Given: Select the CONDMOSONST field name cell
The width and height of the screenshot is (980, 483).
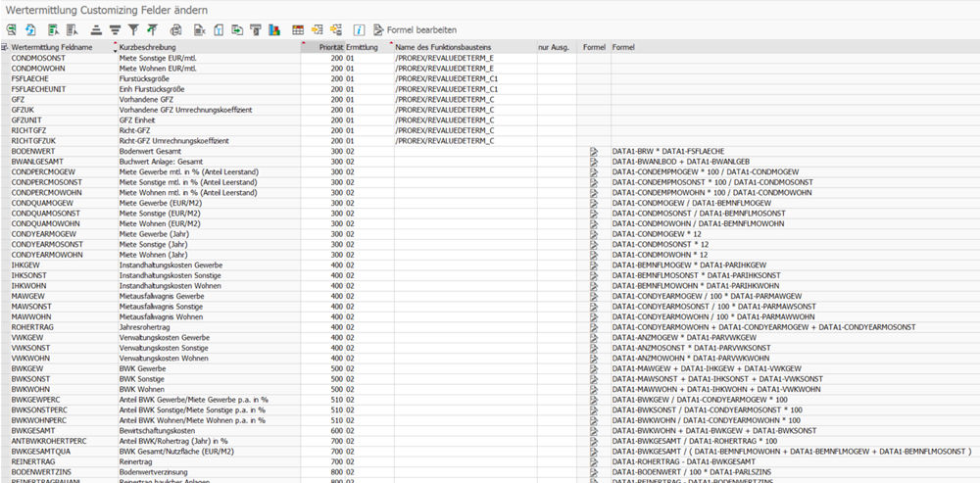Looking at the screenshot, I should pos(39,58).
